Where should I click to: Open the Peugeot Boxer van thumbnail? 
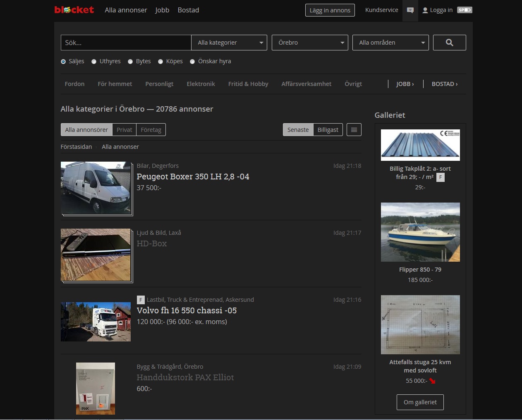(96, 188)
